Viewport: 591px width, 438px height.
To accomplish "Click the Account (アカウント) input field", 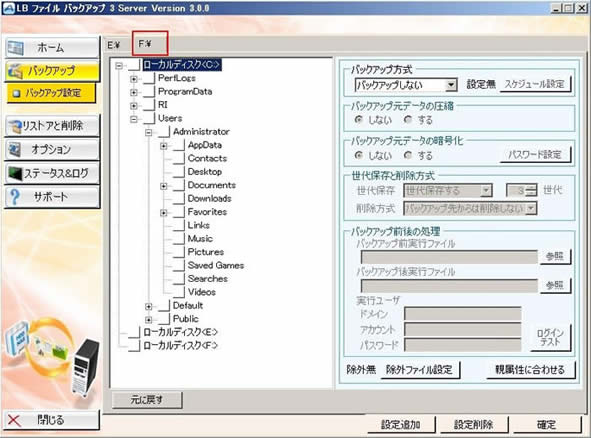I will click(x=463, y=329).
